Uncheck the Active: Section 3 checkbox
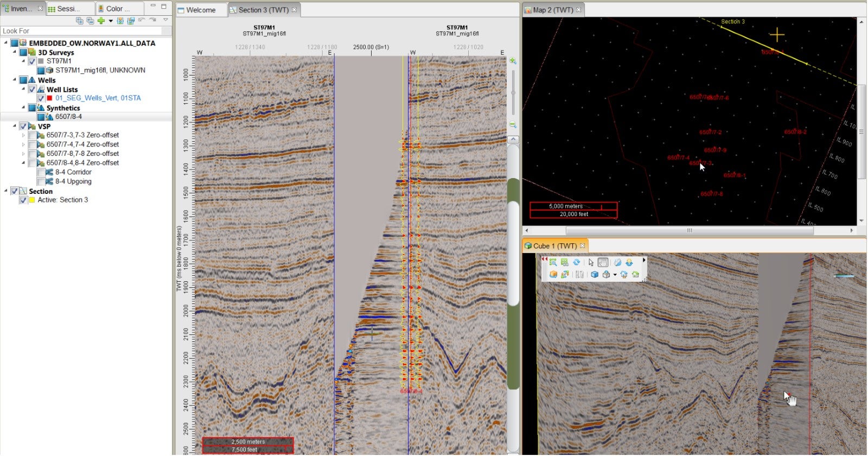 pyautogui.click(x=23, y=200)
